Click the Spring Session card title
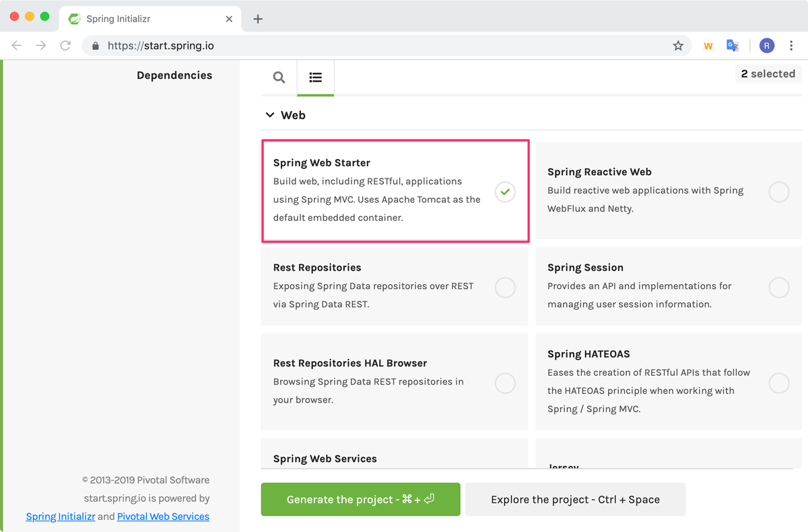This screenshot has height=532, width=808. (585, 267)
